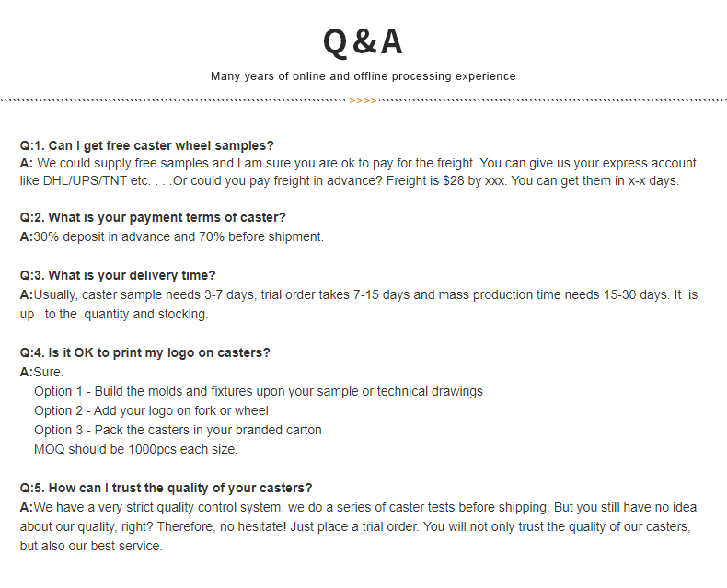Click Option 3 about branded carton
This screenshot has width=727, height=588.
tap(178, 430)
